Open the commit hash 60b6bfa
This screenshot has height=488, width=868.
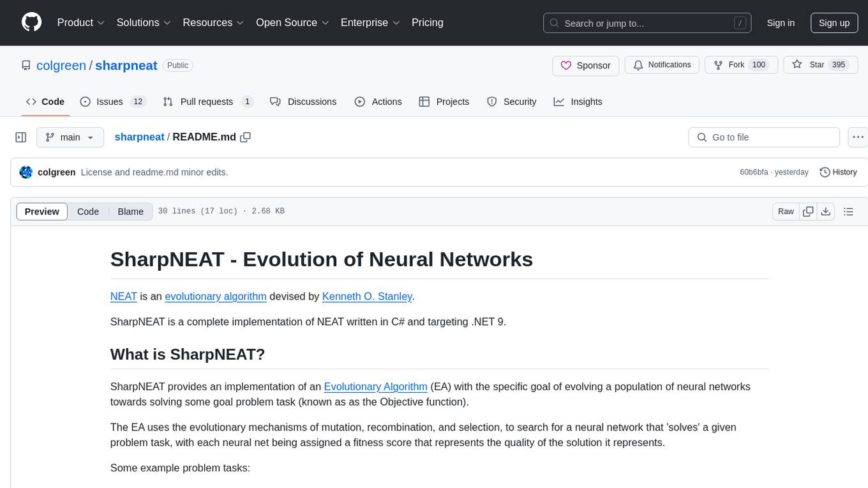(754, 172)
